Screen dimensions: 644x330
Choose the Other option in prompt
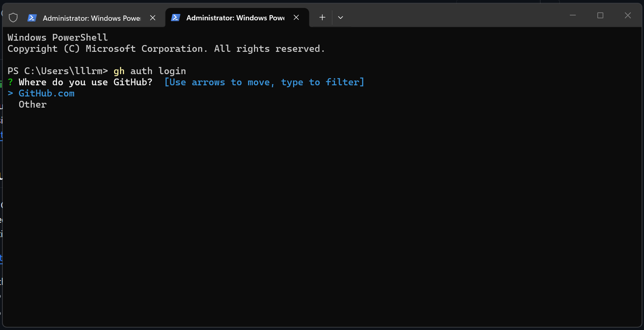33,104
